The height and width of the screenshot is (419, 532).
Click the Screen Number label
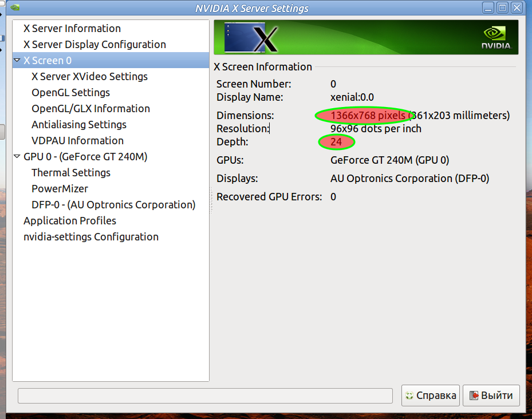[x=254, y=84]
